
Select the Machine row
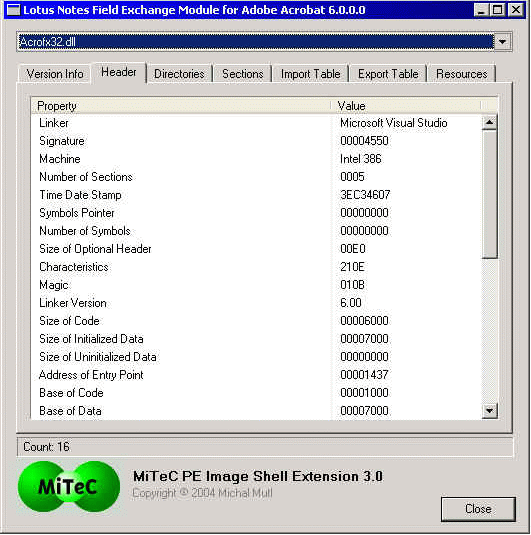(x=256, y=159)
